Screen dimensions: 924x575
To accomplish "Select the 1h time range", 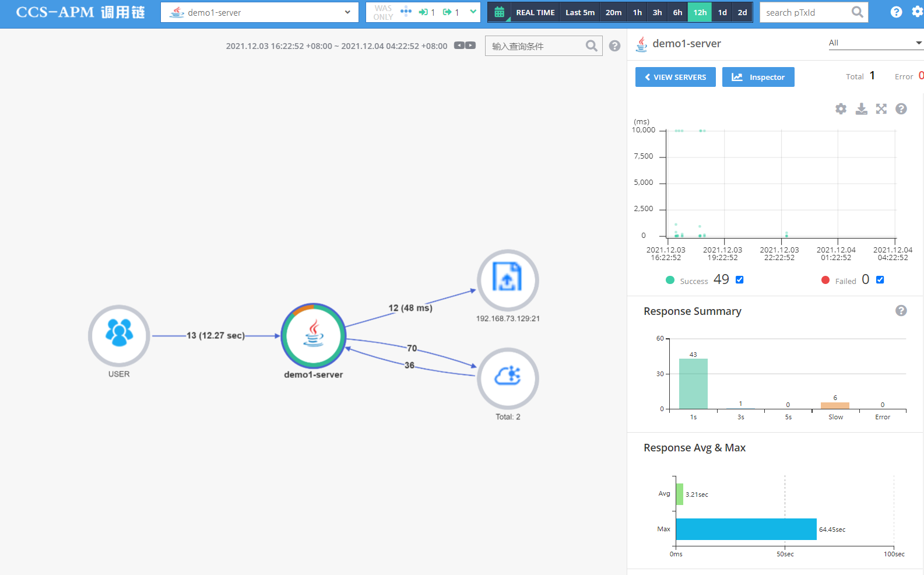I will 637,12.
